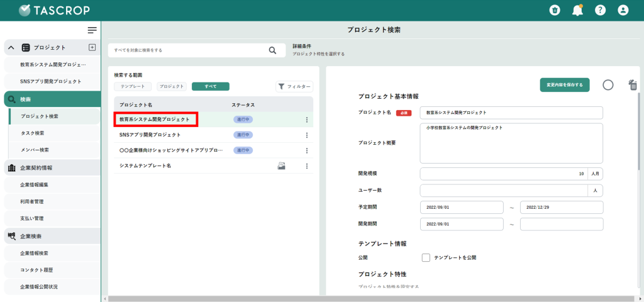Click 進行中 status badge of SNSアプリ row

tap(243, 135)
